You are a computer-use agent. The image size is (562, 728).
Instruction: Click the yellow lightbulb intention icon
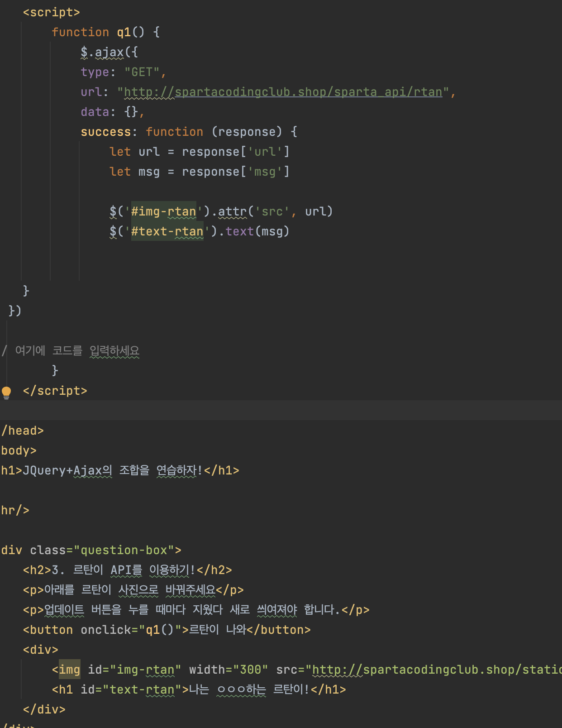[6, 392]
